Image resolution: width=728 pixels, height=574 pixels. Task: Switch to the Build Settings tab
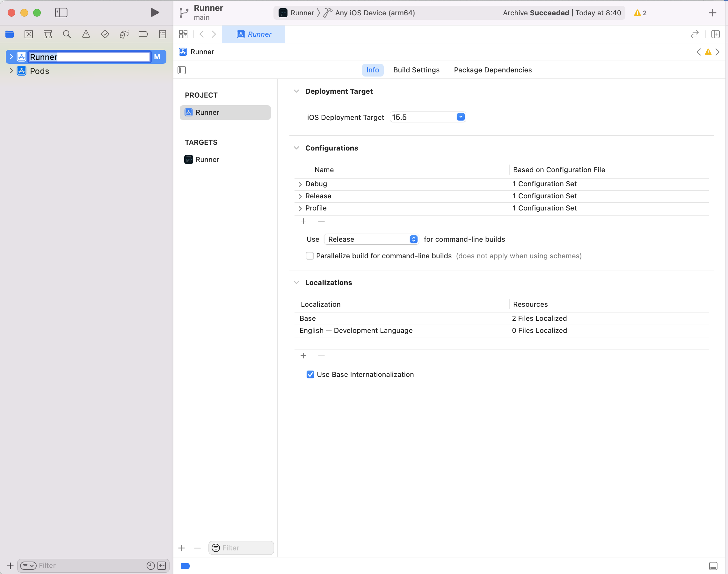tap(416, 70)
